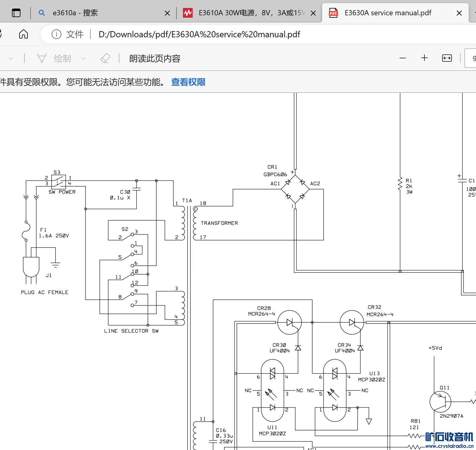The height and width of the screenshot is (450, 476).
Task: Click the +5Vd label
Action: (435, 348)
